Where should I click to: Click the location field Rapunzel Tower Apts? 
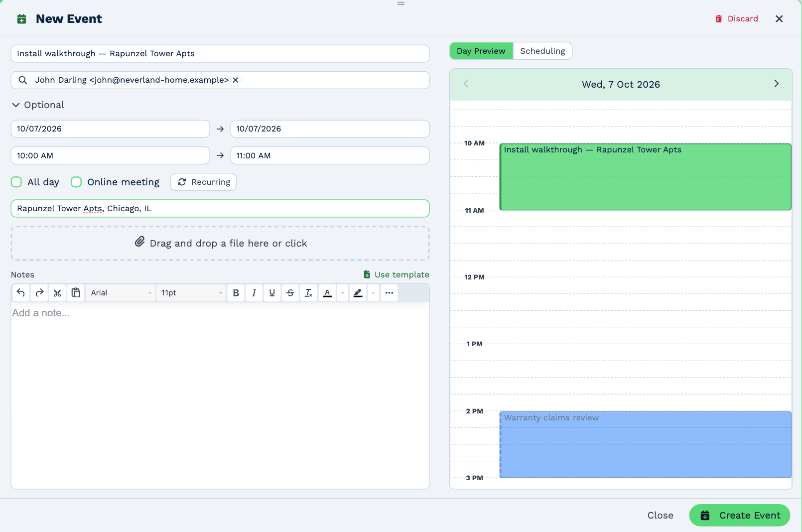[x=220, y=209]
